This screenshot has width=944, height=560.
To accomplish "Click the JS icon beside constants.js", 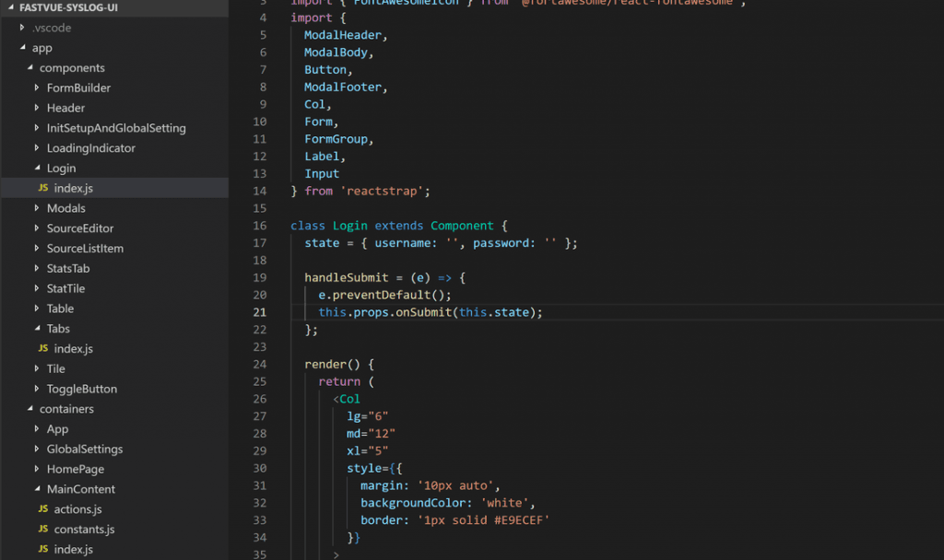I will coord(42,529).
